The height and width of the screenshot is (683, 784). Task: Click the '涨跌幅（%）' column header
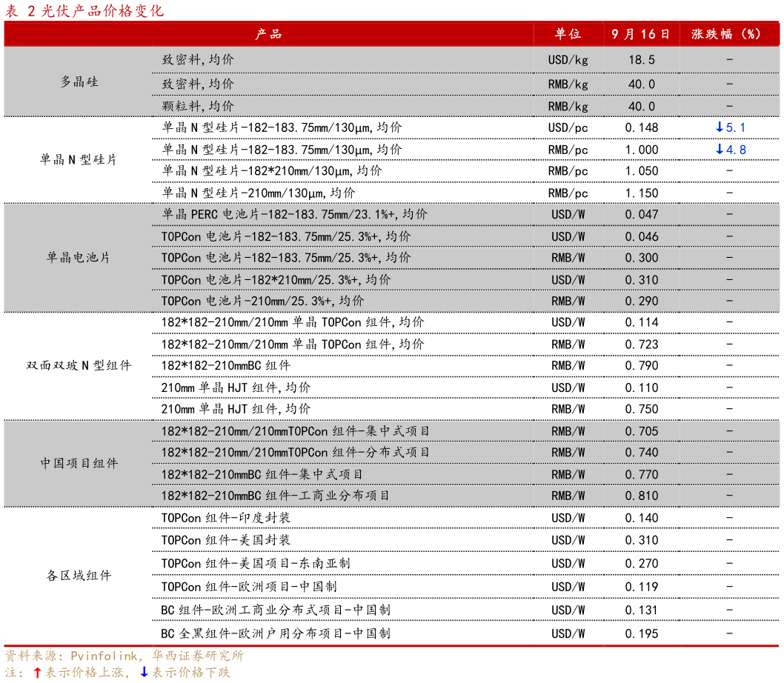tap(726, 34)
